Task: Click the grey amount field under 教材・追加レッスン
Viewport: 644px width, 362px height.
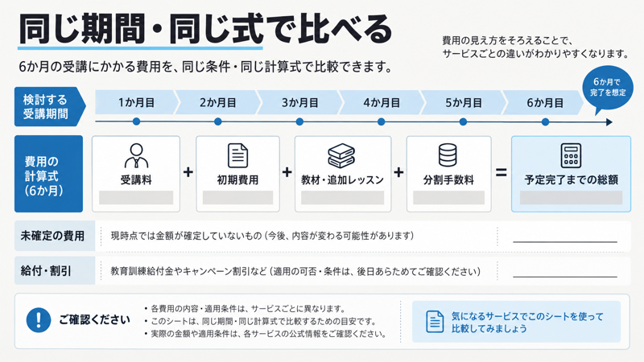Action: coord(343,197)
